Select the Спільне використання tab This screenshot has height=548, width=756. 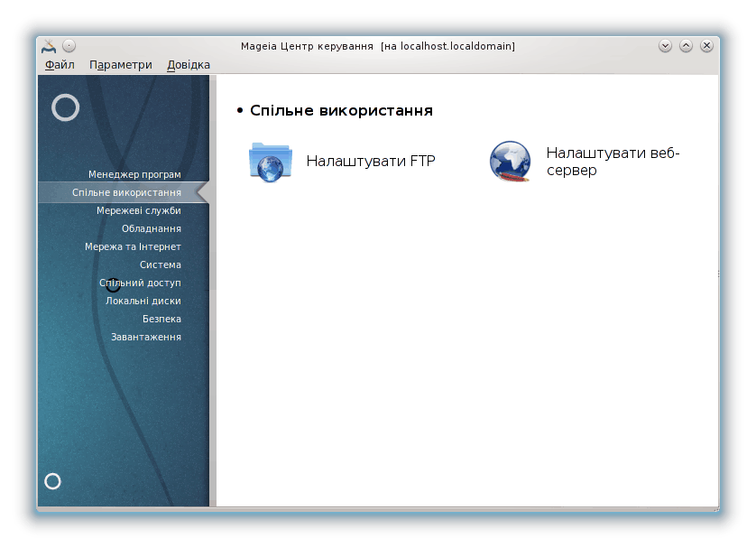click(x=124, y=192)
